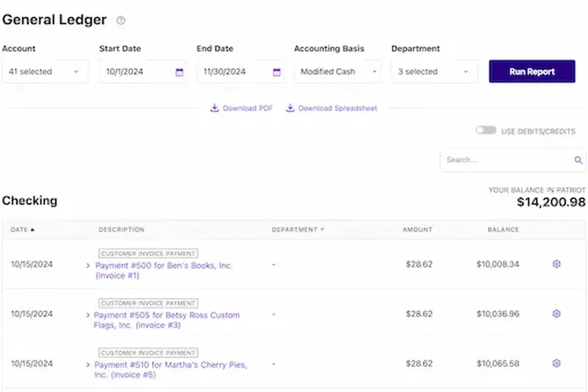Toggle Use Debits/Credits switch

pos(486,130)
